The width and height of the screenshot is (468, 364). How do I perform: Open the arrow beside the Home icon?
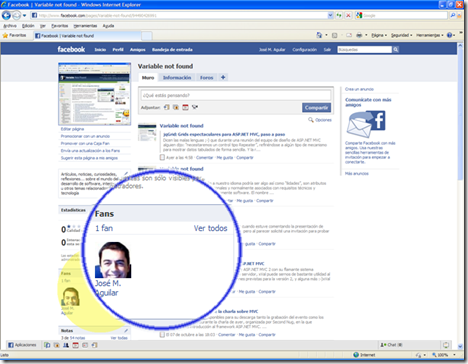click(326, 35)
